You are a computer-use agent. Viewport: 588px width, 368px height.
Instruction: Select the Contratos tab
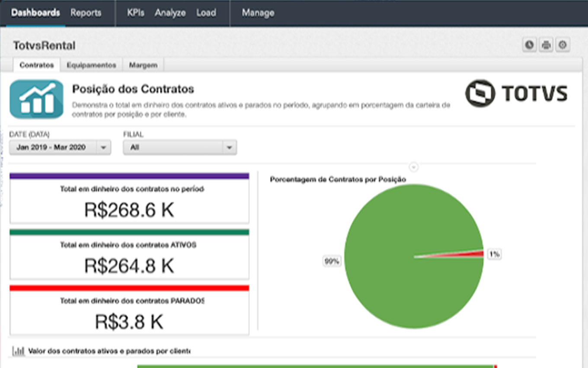pyautogui.click(x=37, y=65)
